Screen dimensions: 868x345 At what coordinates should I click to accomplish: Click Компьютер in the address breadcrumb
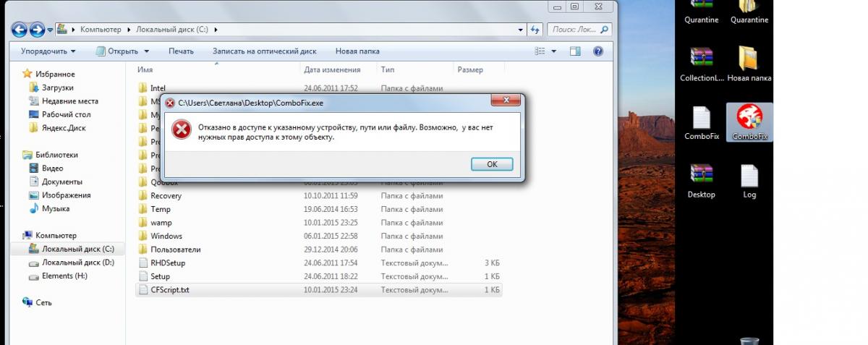(x=101, y=30)
